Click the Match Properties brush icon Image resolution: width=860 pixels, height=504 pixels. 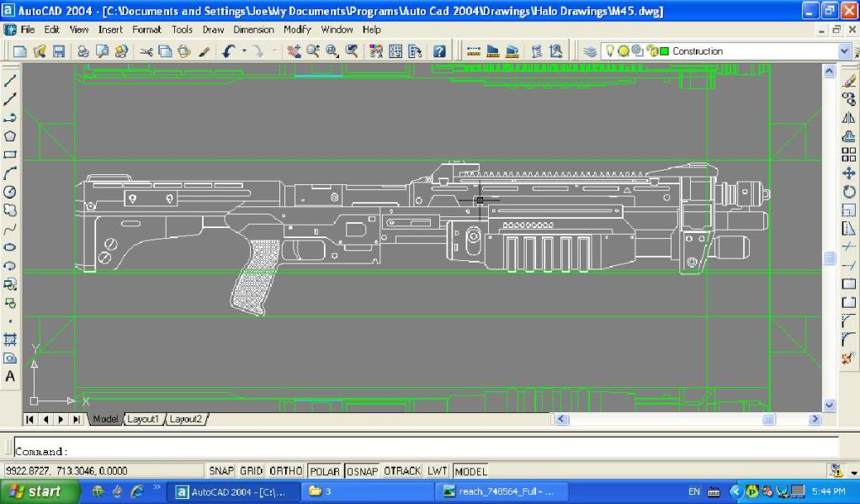[204, 51]
